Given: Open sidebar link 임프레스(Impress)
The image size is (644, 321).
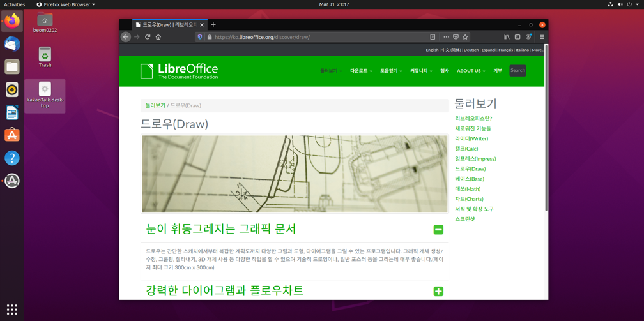Looking at the screenshot, I should [475, 159].
